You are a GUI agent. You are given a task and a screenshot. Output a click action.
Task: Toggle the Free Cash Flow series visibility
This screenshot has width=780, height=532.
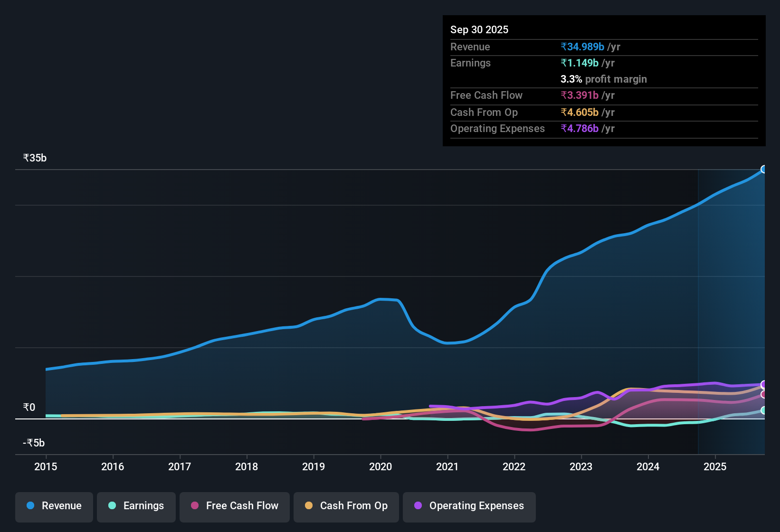click(x=234, y=506)
